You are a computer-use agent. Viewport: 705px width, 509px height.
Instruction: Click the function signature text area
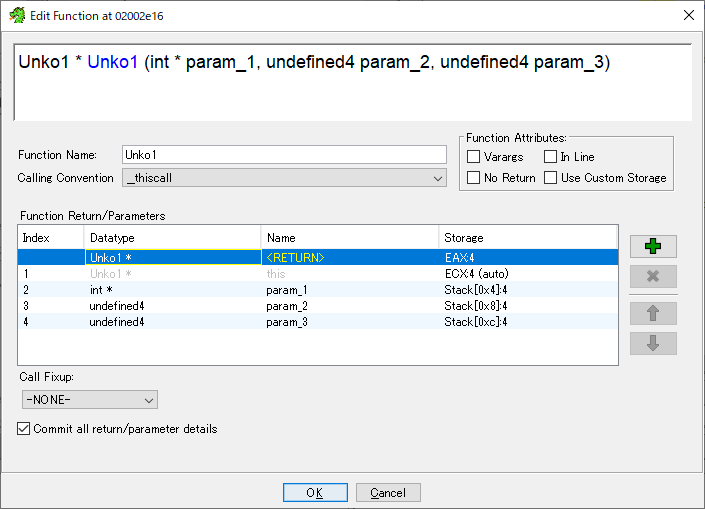tap(352, 82)
